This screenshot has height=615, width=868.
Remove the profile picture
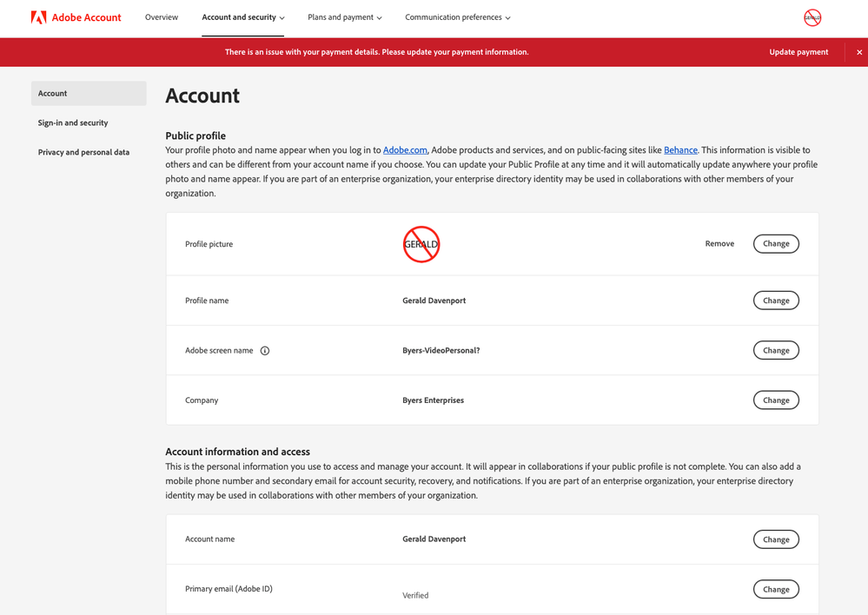click(x=719, y=243)
